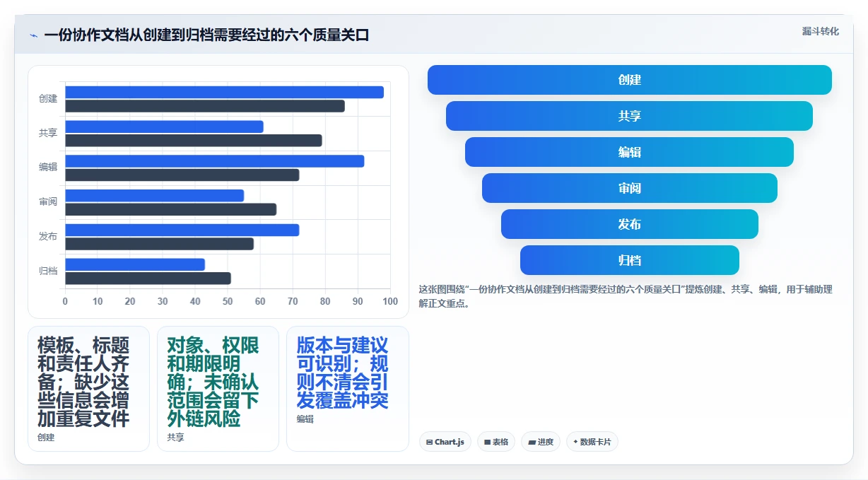Click the 进度 chip
This screenshot has width=868, height=480.
point(541,442)
